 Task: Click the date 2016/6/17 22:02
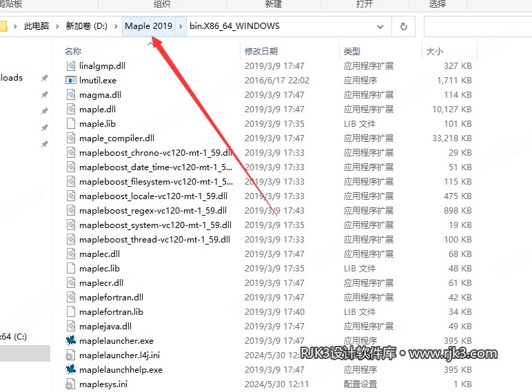[x=277, y=81]
